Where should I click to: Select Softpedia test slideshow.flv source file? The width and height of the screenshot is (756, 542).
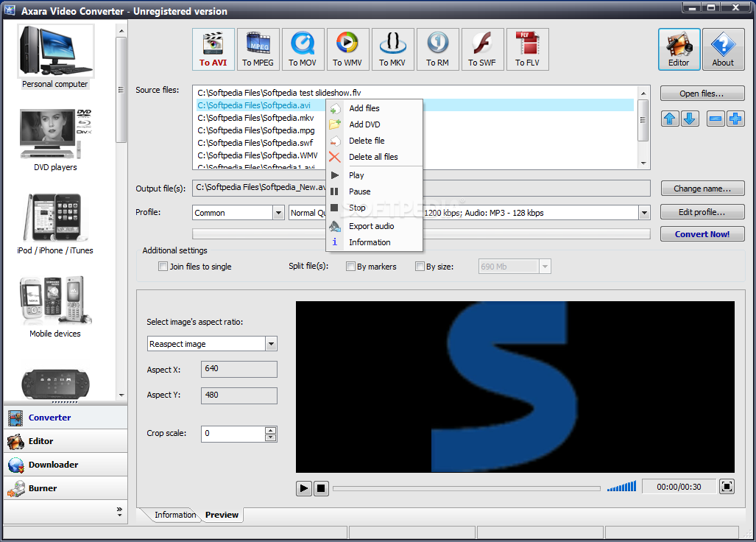point(279,93)
